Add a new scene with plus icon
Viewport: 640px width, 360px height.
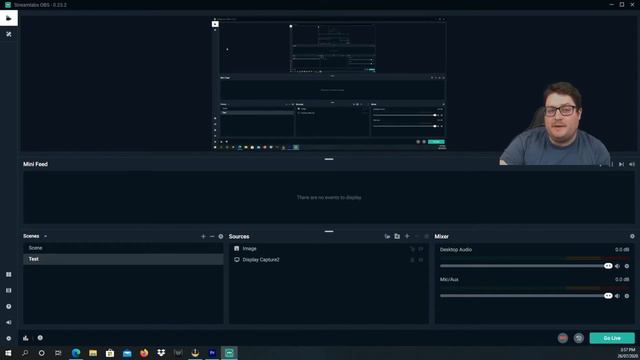(203, 236)
